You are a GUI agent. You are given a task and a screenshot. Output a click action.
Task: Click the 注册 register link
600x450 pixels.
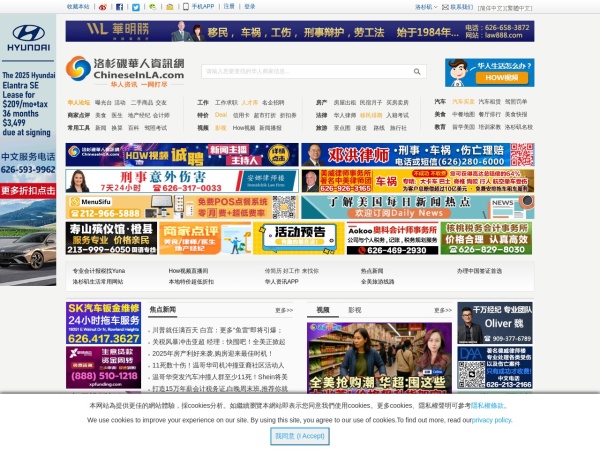coord(229,7)
